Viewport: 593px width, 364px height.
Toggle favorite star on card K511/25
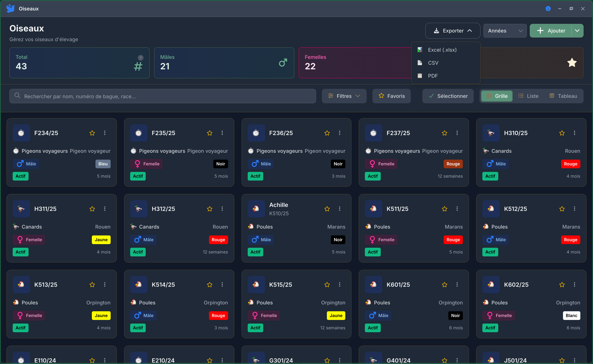(445, 209)
